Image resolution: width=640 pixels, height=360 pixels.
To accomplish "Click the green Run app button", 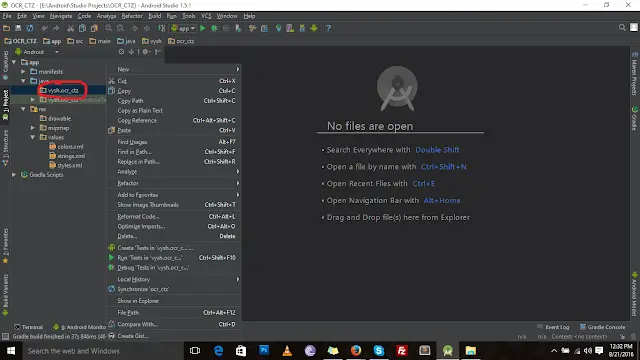I will [203, 28].
